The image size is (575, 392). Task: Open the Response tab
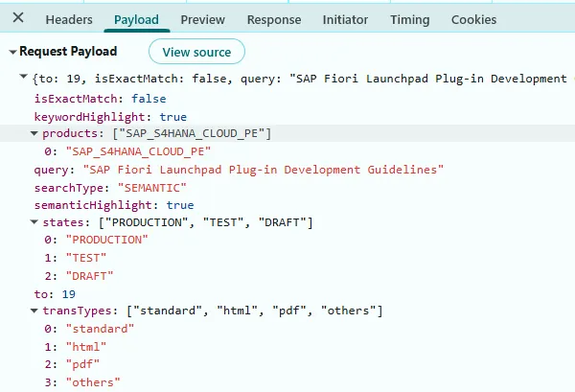(x=274, y=20)
